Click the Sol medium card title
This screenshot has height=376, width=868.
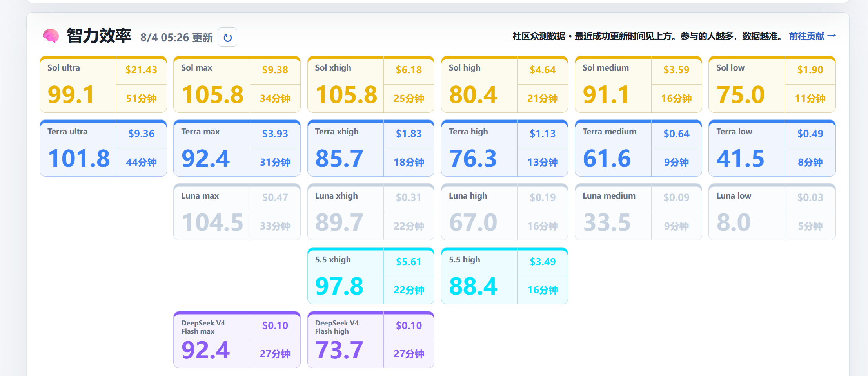pyautogui.click(x=606, y=68)
